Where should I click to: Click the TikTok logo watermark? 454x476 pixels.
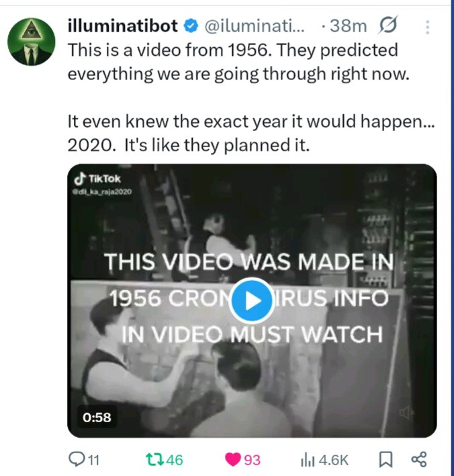97,179
